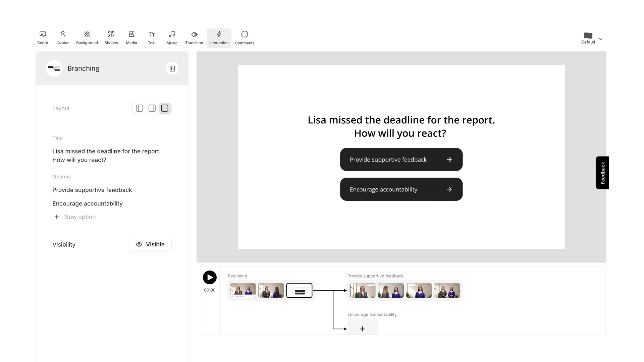Select fourth scene in supportive feedback branch

tap(447, 291)
